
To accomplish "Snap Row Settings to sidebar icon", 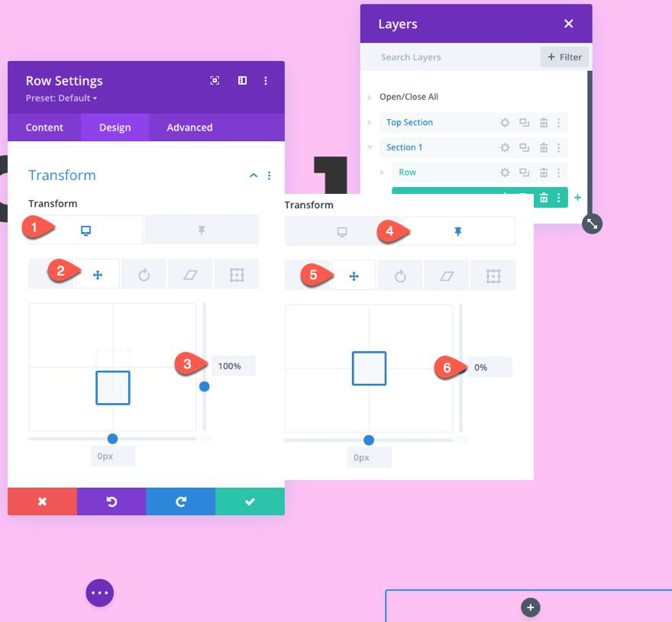I will [x=242, y=81].
